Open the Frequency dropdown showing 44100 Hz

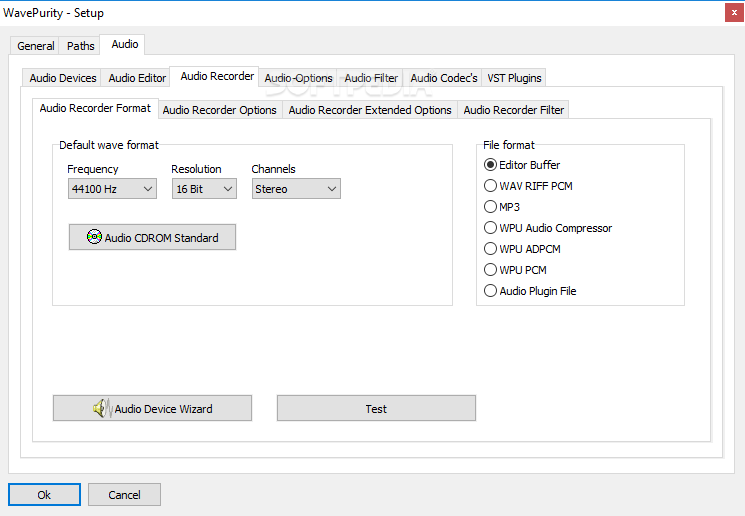pos(112,189)
